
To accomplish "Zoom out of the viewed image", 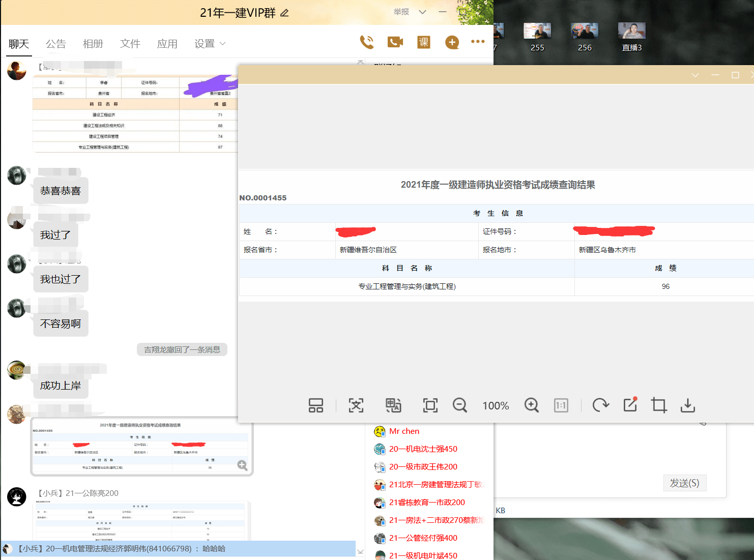I will [x=459, y=405].
